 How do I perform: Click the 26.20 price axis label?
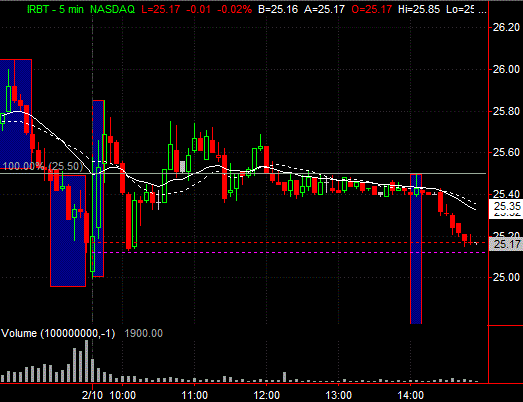click(506, 27)
